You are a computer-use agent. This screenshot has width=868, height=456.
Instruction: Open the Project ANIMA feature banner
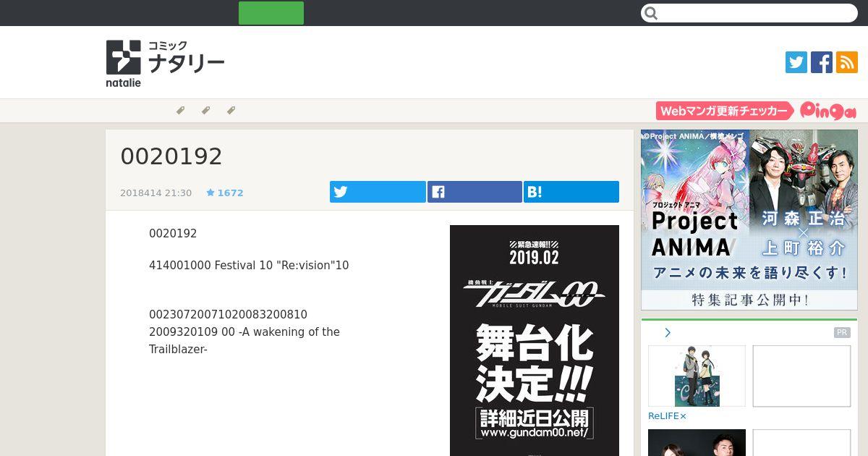click(749, 220)
